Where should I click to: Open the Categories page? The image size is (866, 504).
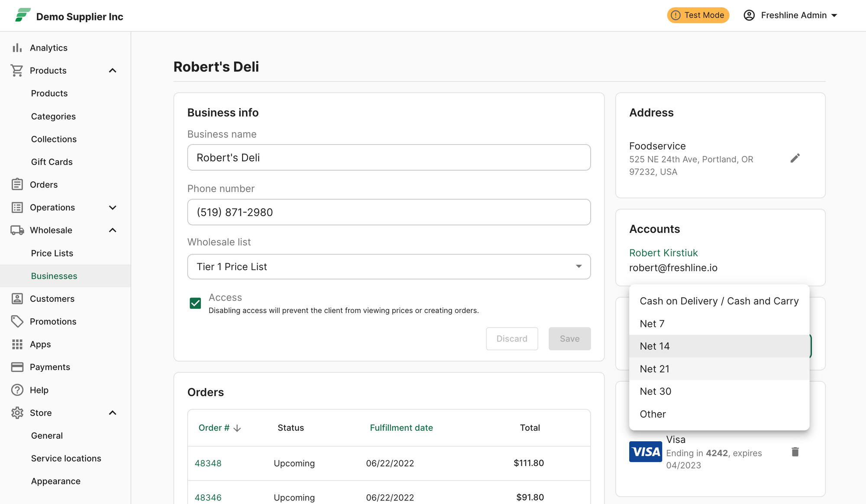pyautogui.click(x=53, y=116)
